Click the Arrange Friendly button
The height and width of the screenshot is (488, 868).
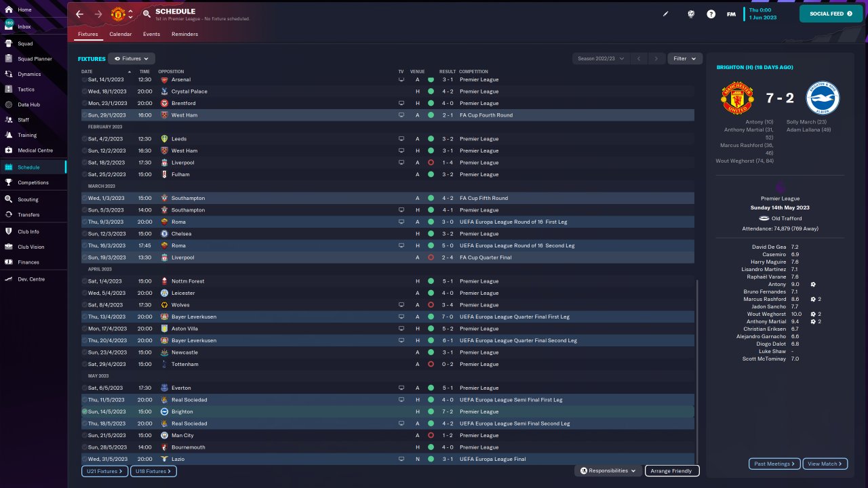[x=671, y=471]
